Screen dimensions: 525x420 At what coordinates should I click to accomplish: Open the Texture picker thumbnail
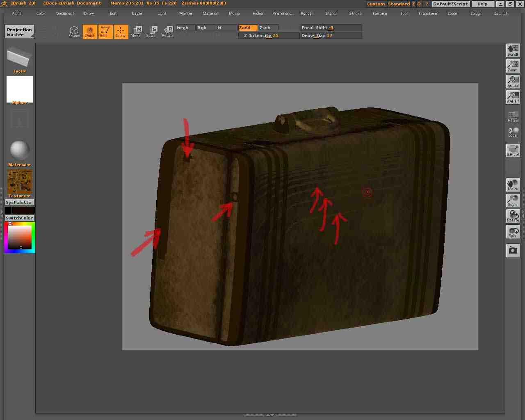pos(19,182)
